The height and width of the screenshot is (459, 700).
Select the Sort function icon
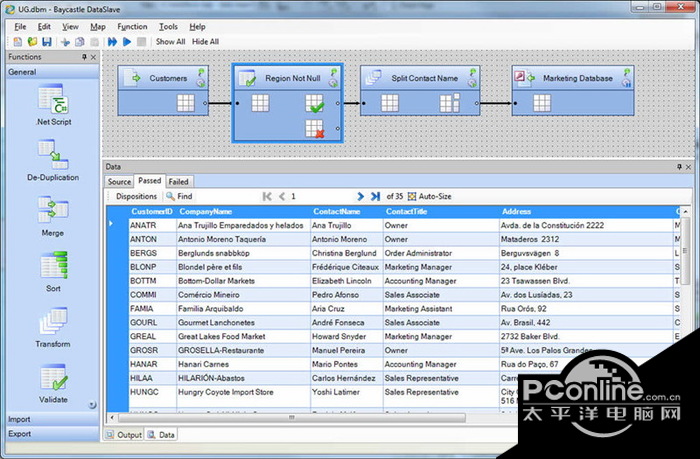click(53, 265)
